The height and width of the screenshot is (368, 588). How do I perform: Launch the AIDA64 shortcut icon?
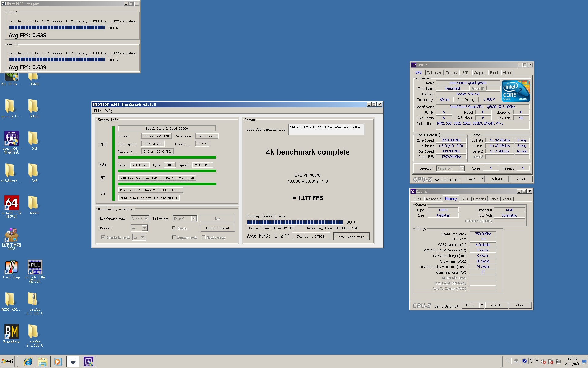(11, 206)
